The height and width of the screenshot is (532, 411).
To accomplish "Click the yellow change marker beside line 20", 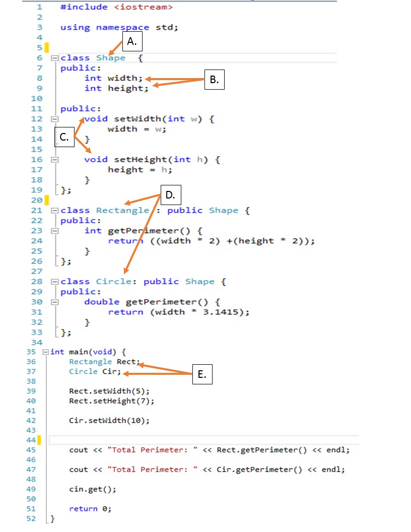I will click(x=46, y=200).
